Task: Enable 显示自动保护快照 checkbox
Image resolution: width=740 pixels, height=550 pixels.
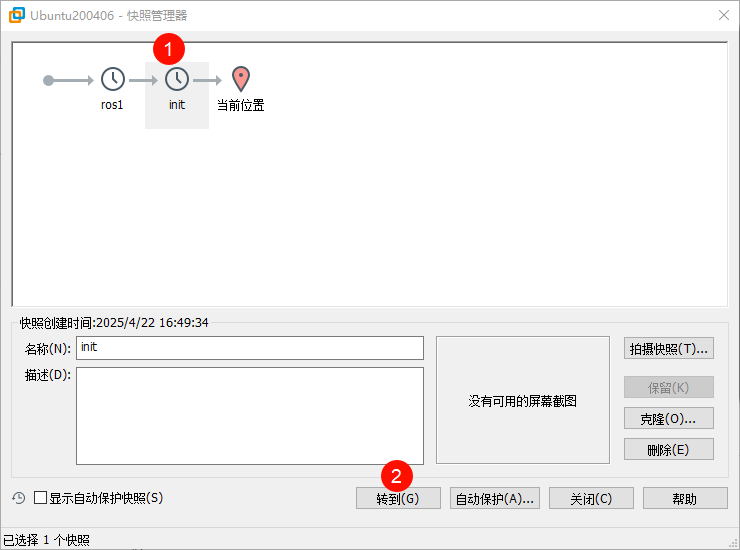Action: pyautogui.click(x=41, y=498)
